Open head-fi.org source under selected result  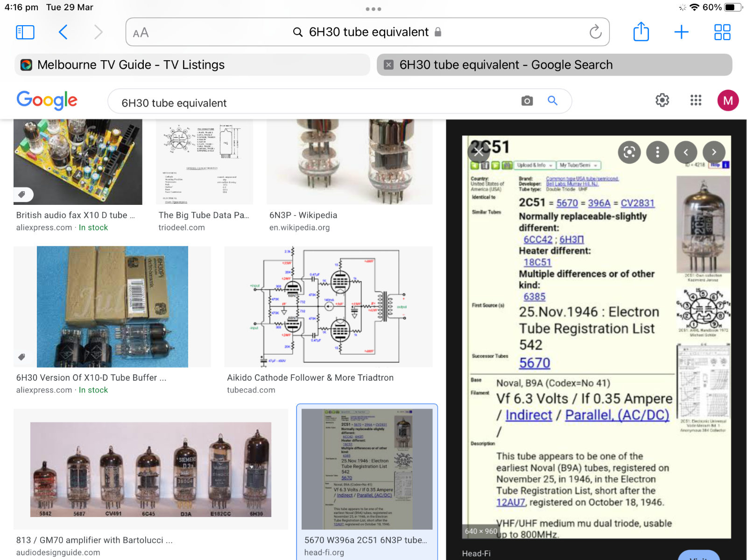(x=324, y=553)
